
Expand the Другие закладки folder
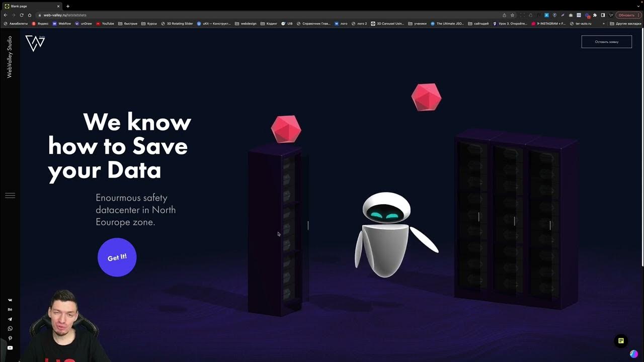click(x=626, y=24)
